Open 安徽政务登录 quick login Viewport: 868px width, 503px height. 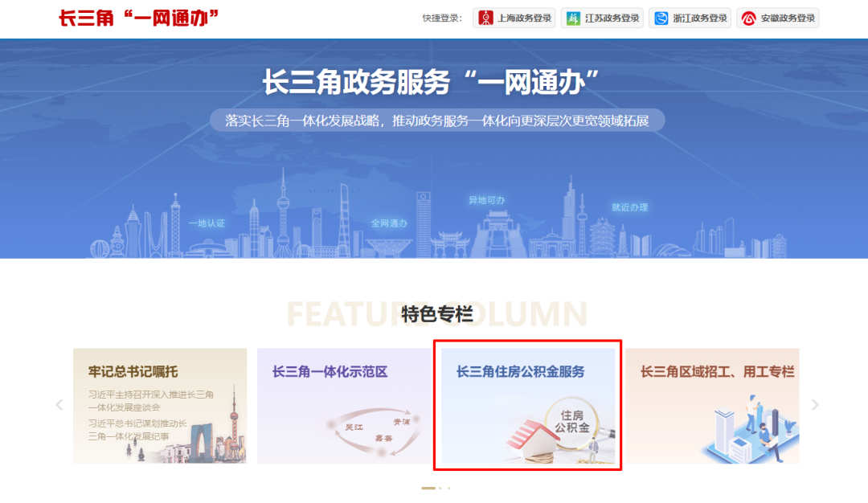[x=778, y=18]
